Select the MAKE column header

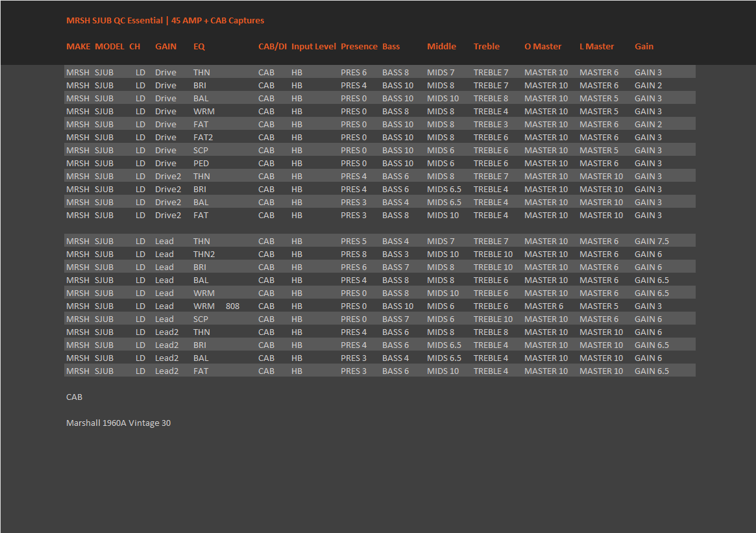(x=78, y=47)
